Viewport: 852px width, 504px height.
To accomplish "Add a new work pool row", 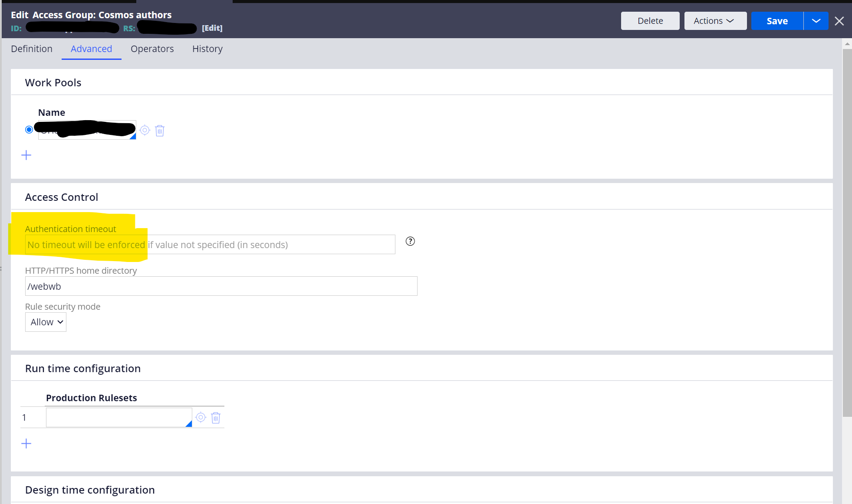I will (26, 155).
